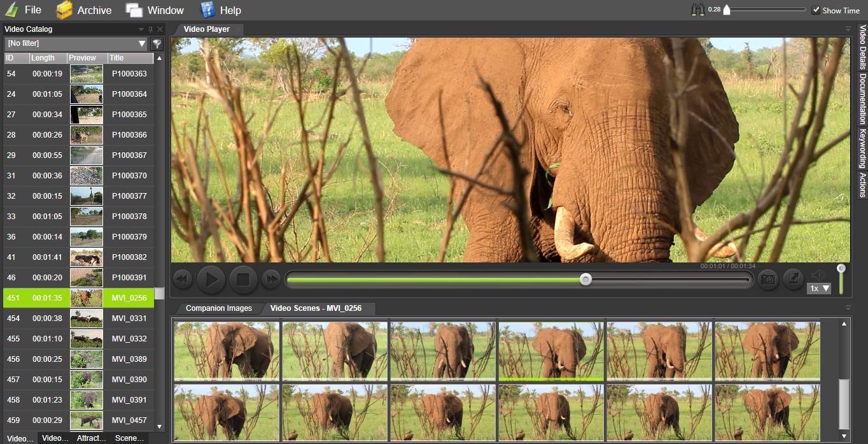Click the Stop playback button

(242, 279)
